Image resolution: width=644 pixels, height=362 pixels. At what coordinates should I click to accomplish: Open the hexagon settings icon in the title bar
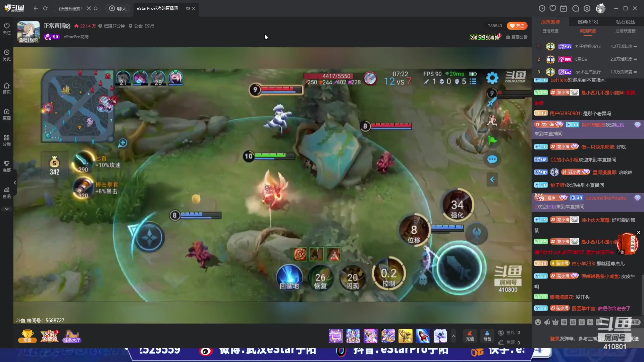point(587,8)
